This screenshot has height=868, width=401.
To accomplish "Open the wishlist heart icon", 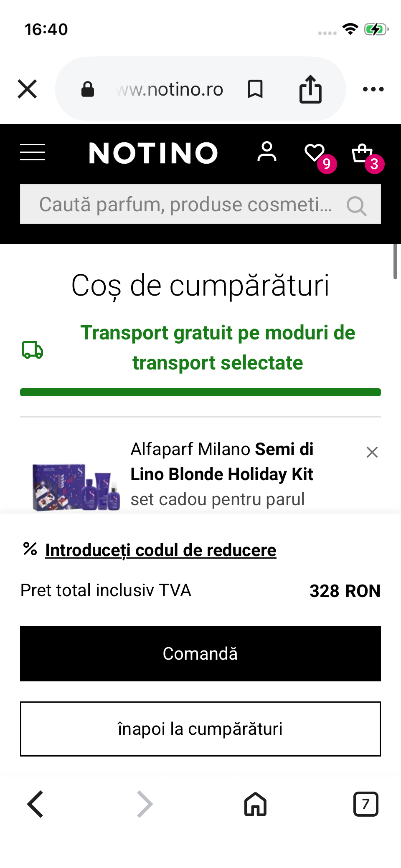I will pos(315,153).
